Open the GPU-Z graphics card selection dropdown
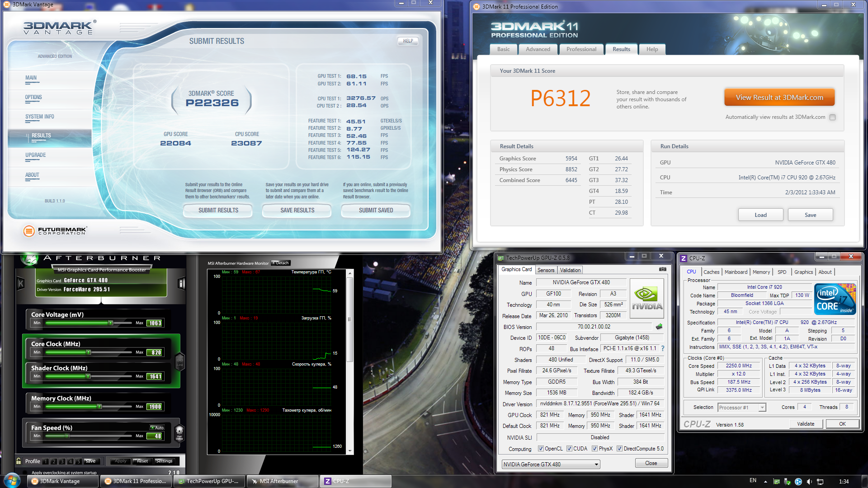This screenshot has height=488, width=868. [x=596, y=465]
